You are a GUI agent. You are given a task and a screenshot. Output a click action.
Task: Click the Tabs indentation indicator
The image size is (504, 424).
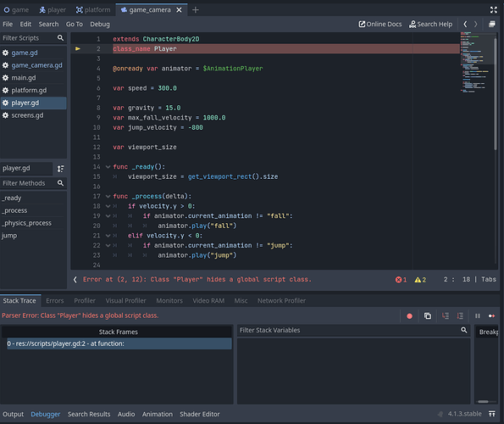pyautogui.click(x=488, y=279)
